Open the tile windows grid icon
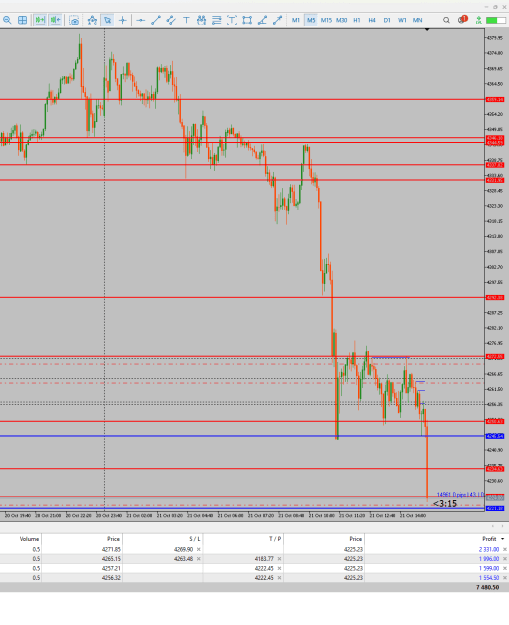Image resolution: width=509 pixels, height=625 pixels. [23, 20]
